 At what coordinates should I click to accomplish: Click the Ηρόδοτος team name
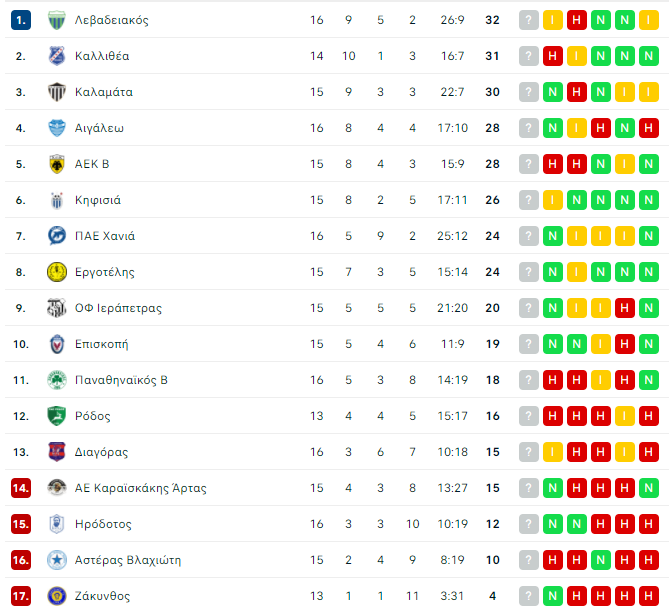pyautogui.click(x=103, y=524)
